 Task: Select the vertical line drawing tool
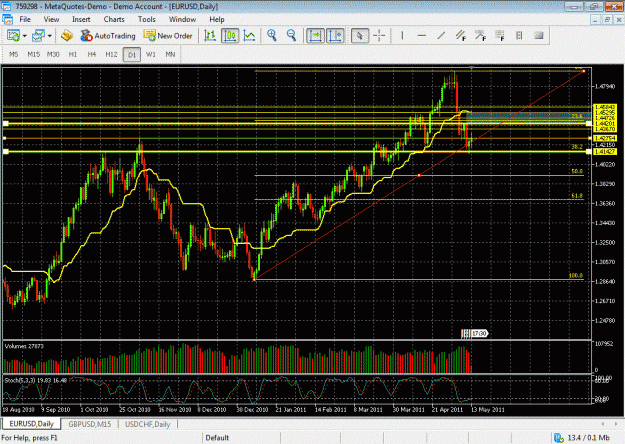point(402,36)
